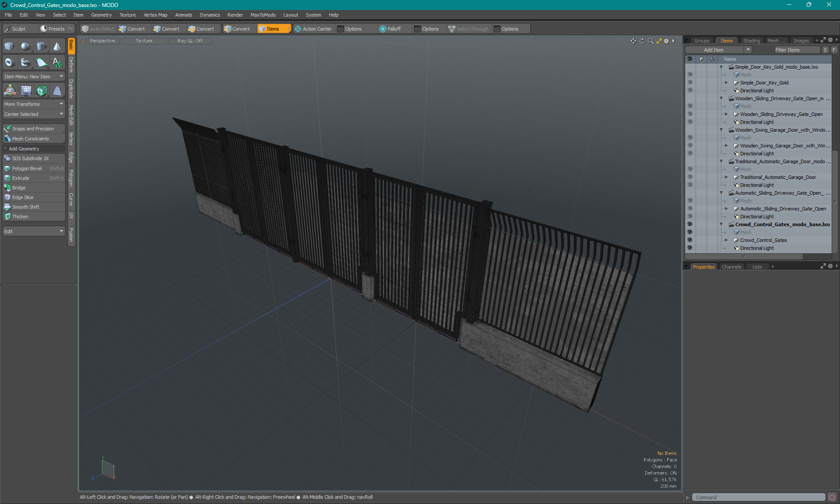Click the Texture shading button
This screenshot has width=840, height=504.
coord(144,41)
